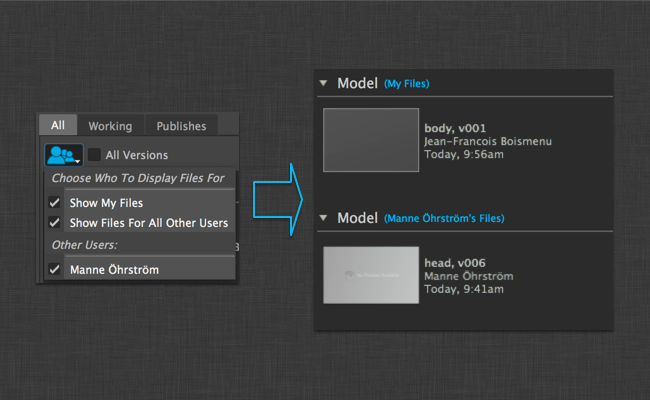Uncheck Show My Files option
The image size is (650, 400).
(x=56, y=202)
